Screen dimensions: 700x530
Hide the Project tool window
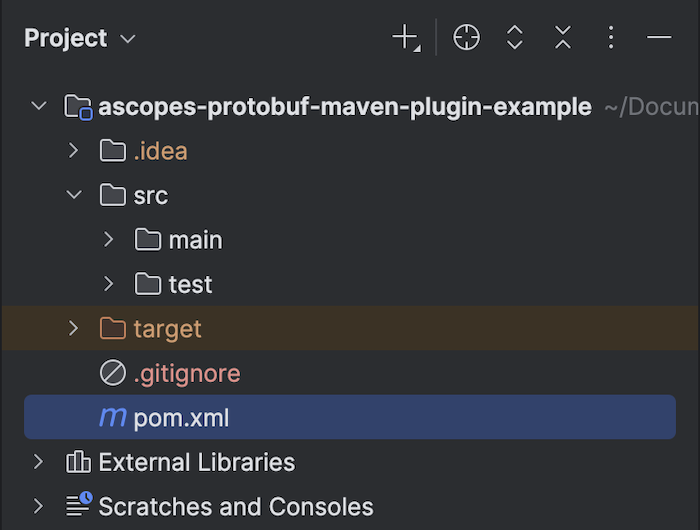(659, 38)
